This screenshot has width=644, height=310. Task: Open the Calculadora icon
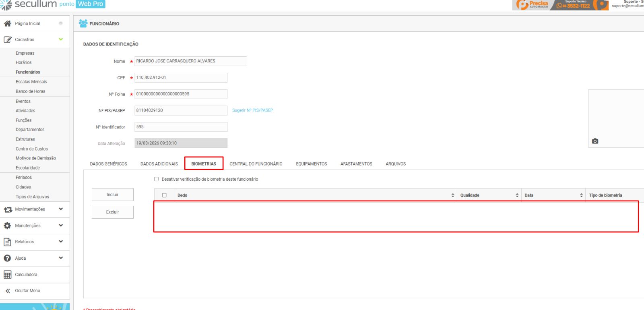point(7,275)
